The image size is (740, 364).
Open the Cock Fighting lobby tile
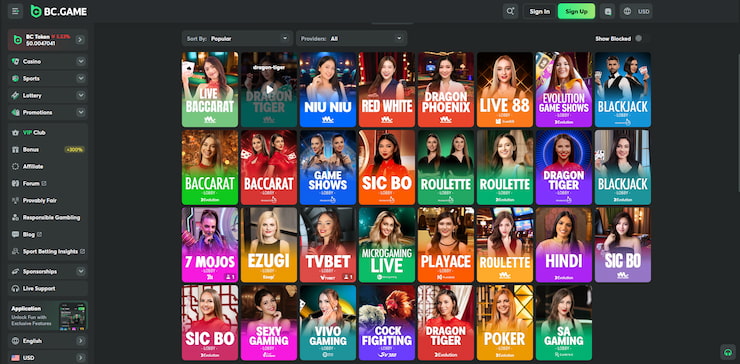coord(387,322)
